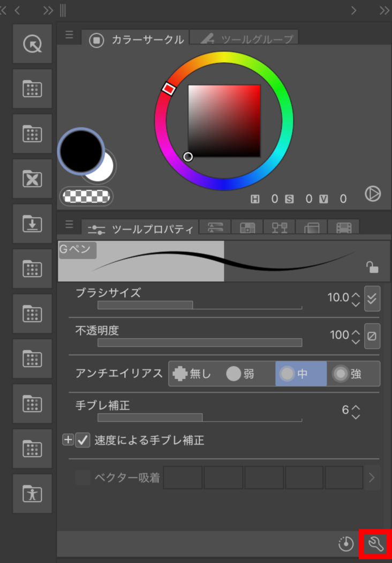Open the color circle panel hamburger menu
This screenshot has width=392, height=563.
(69, 35)
